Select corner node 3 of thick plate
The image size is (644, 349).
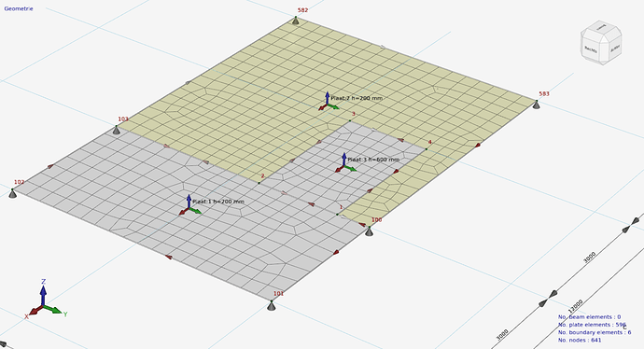[350, 120]
